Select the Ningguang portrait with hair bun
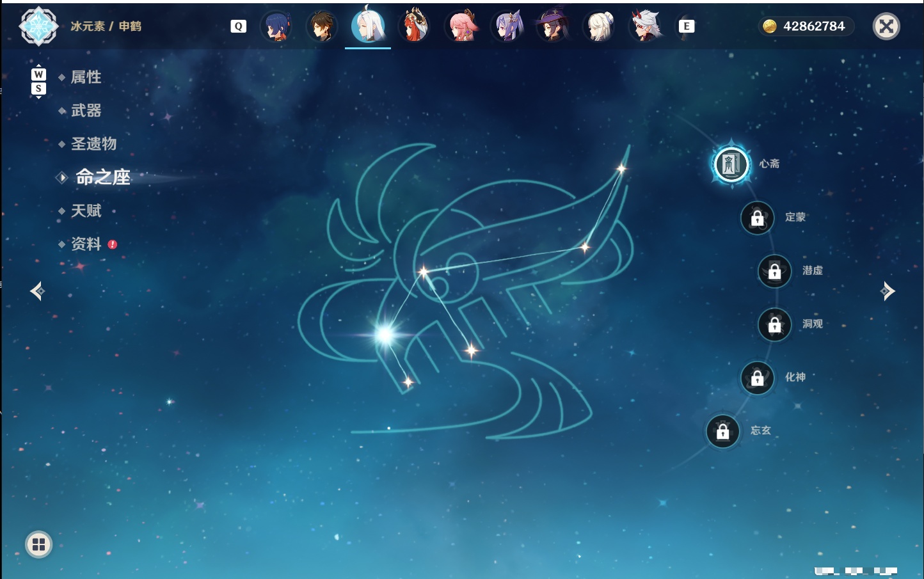Viewport: 924px width, 579px height. (599, 26)
